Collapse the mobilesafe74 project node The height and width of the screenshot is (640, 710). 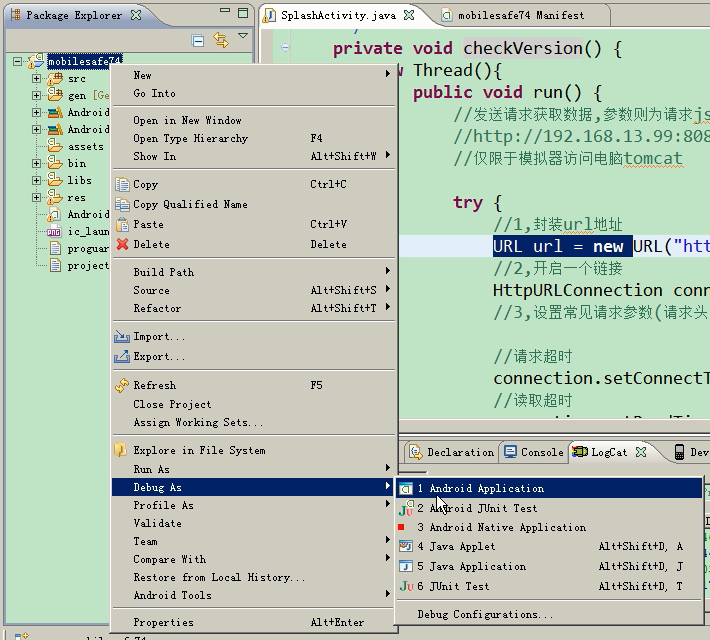tap(17, 62)
